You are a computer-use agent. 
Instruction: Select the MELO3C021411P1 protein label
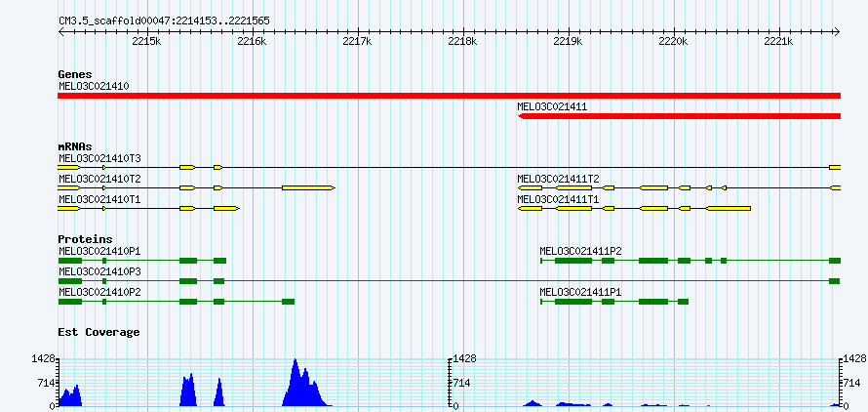[580, 293]
